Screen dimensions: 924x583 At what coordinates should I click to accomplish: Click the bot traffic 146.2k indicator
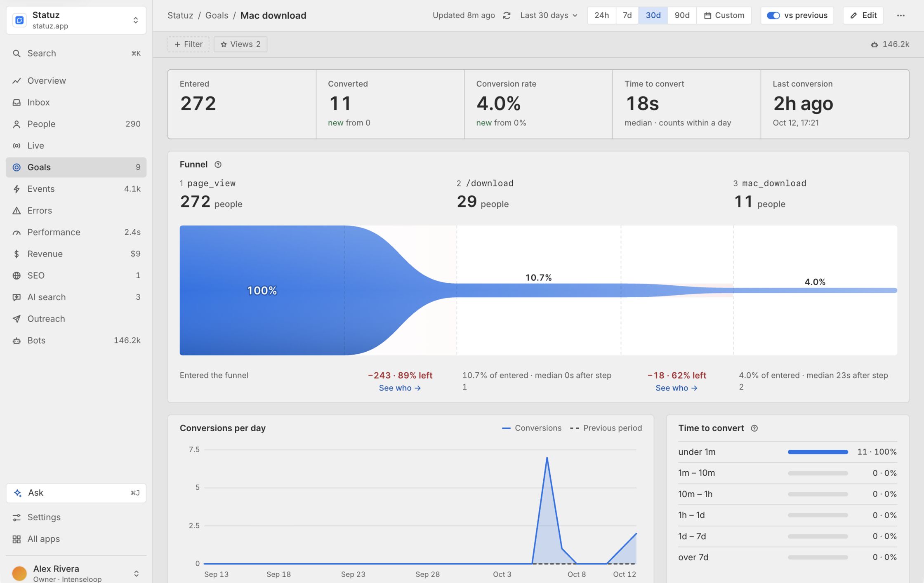890,44
